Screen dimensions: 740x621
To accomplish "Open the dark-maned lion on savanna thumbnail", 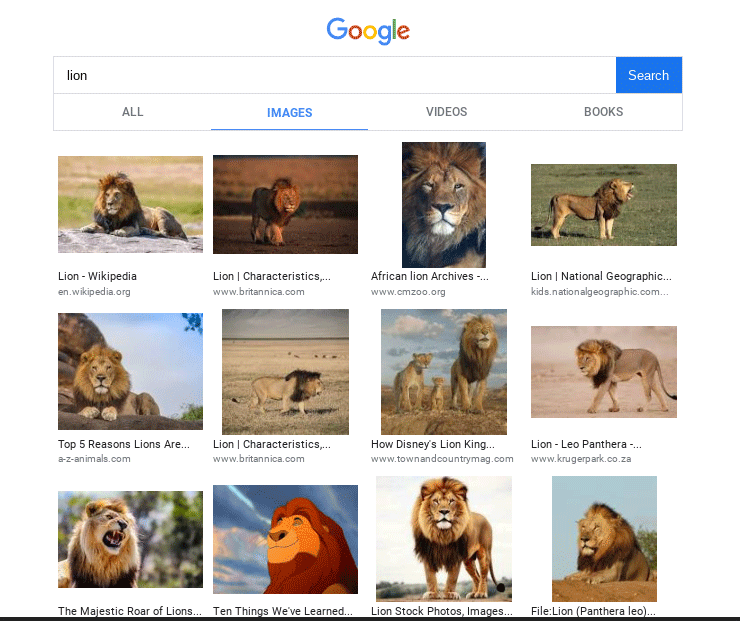I will pyautogui.click(x=285, y=372).
